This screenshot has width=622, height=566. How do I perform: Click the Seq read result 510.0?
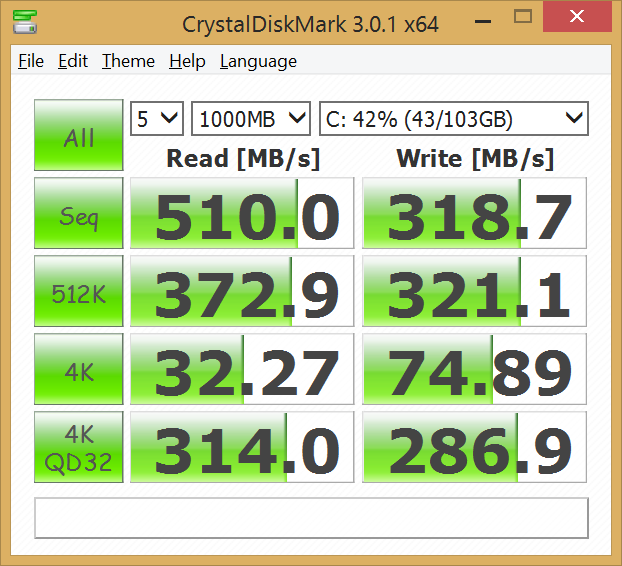click(x=242, y=213)
